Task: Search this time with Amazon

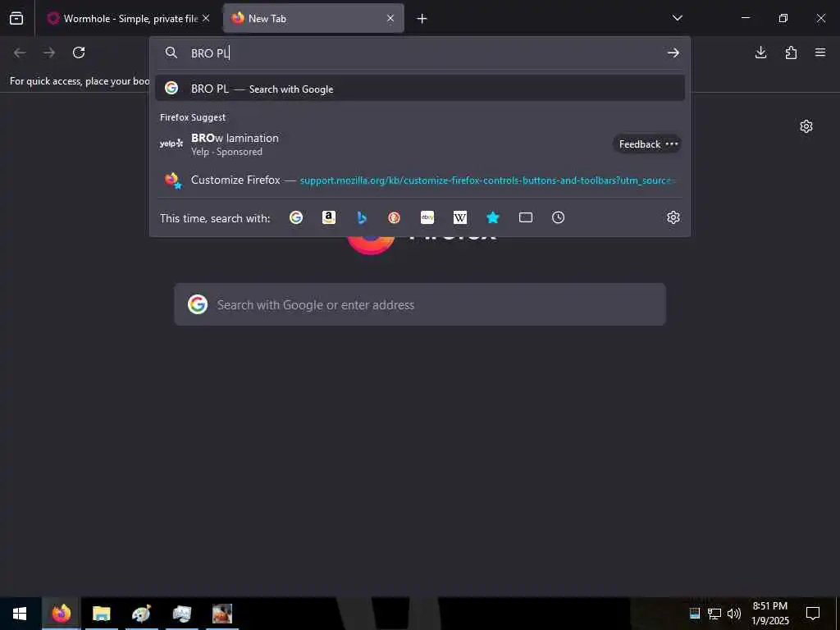Action: [329, 217]
